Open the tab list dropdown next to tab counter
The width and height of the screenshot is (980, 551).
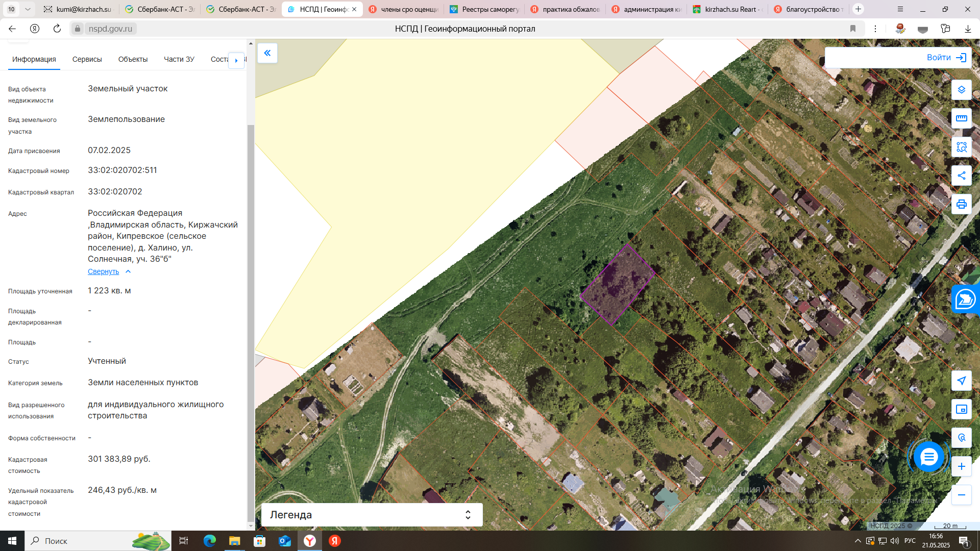click(x=28, y=9)
